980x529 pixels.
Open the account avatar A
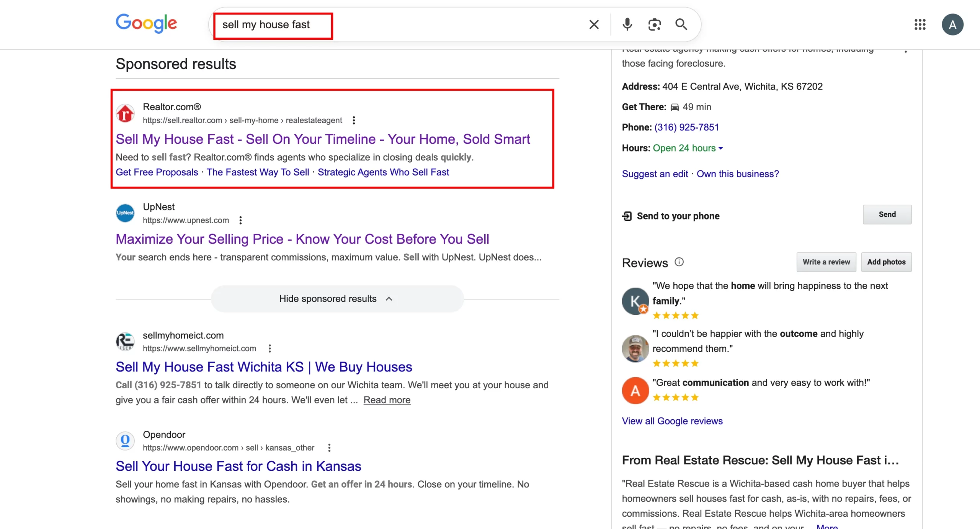952,24
